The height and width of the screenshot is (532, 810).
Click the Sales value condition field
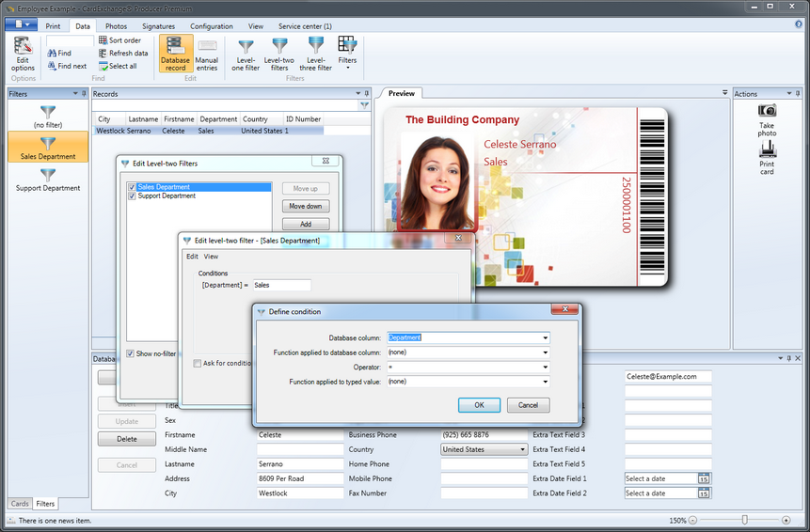[x=281, y=285]
